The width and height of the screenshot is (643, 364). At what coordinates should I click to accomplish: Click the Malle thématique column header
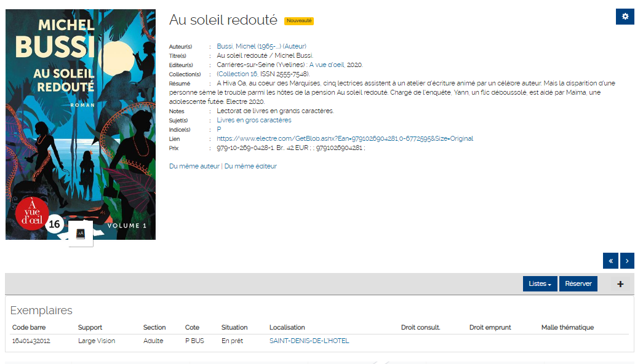point(567,327)
